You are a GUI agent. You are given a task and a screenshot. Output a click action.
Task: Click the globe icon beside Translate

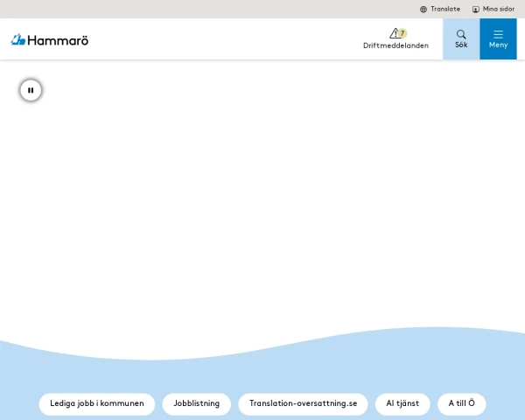coord(423,9)
